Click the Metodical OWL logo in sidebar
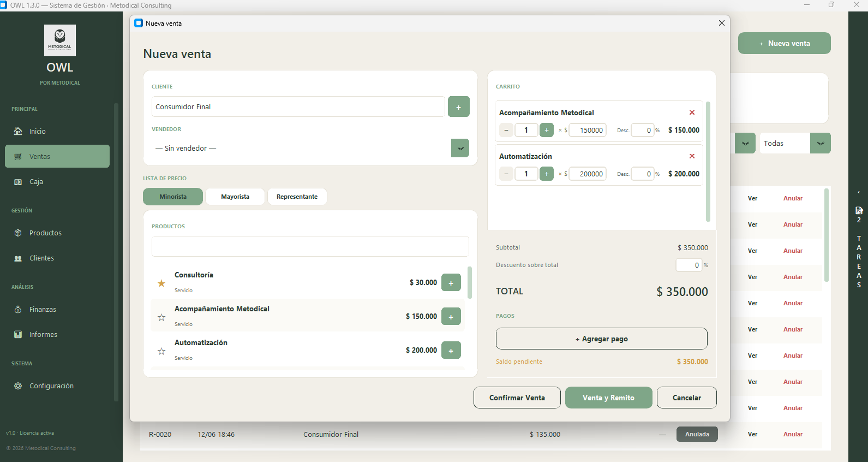 point(60,40)
